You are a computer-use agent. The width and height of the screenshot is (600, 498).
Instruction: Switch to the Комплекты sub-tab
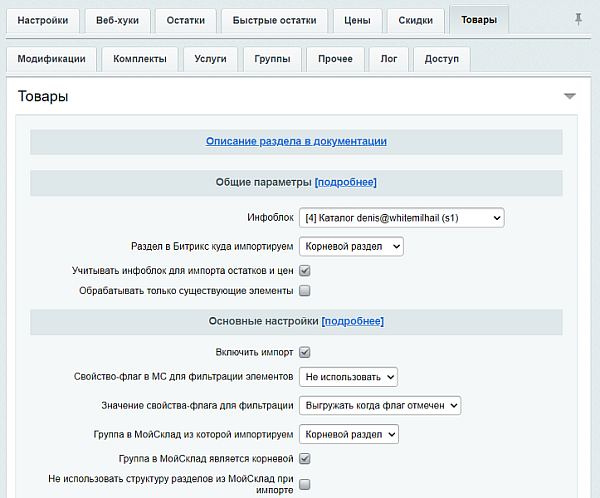click(140, 59)
